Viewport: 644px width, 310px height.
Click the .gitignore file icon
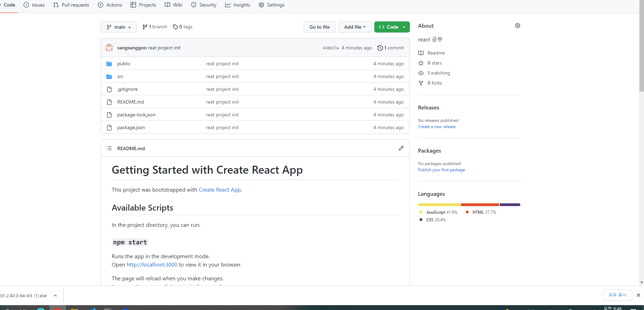point(109,89)
